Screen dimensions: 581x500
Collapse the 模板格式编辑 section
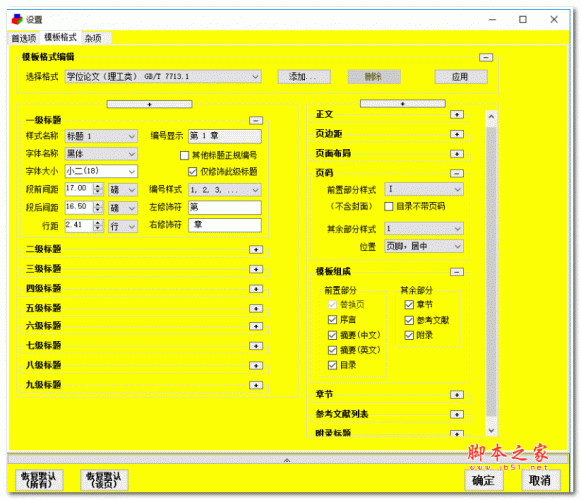click(486, 57)
